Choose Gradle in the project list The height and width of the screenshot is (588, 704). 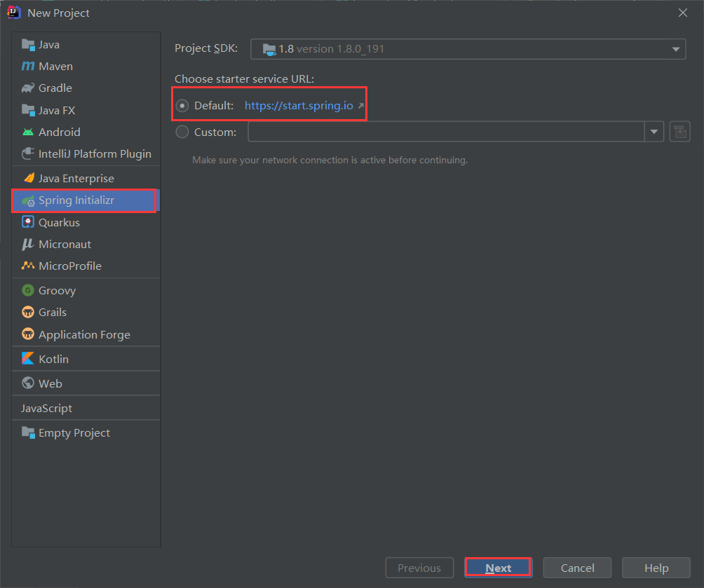coord(86,88)
